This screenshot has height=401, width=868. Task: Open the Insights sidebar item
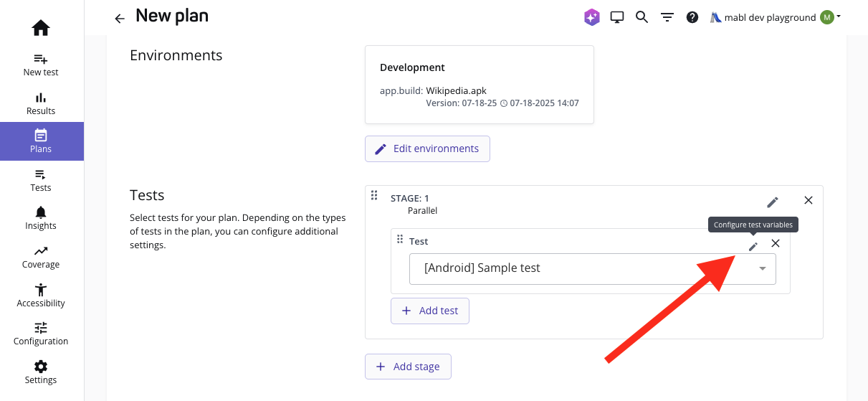(x=41, y=218)
